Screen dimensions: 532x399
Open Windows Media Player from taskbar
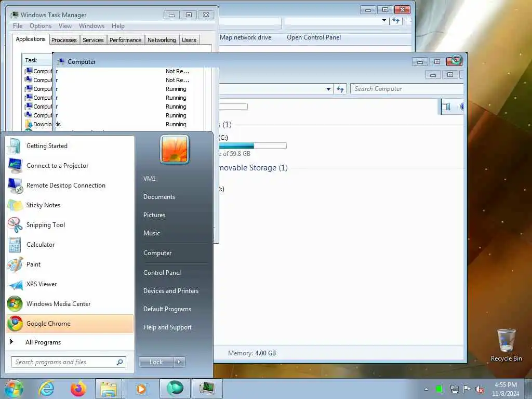(x=141, y=389)
